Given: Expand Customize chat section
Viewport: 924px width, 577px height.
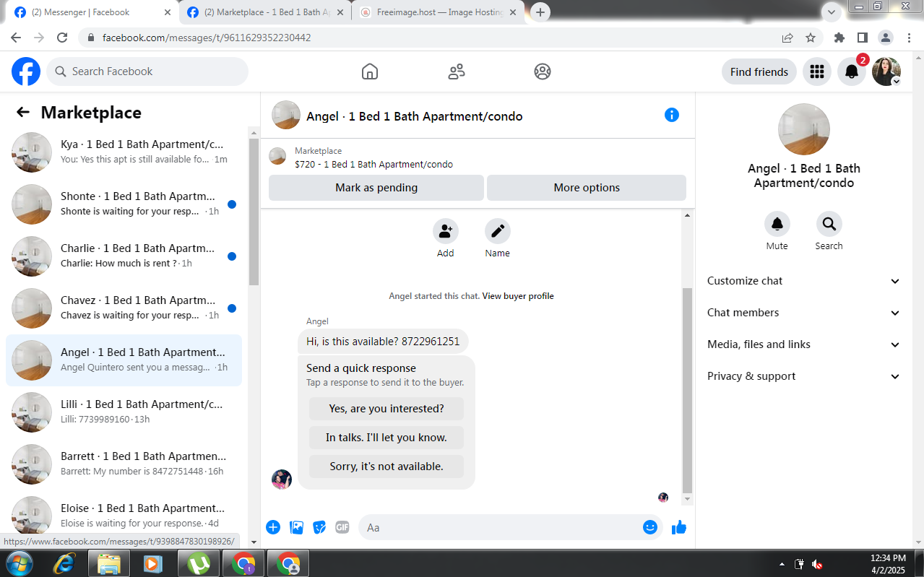Looking at the screenshot, I should (803, 281).
